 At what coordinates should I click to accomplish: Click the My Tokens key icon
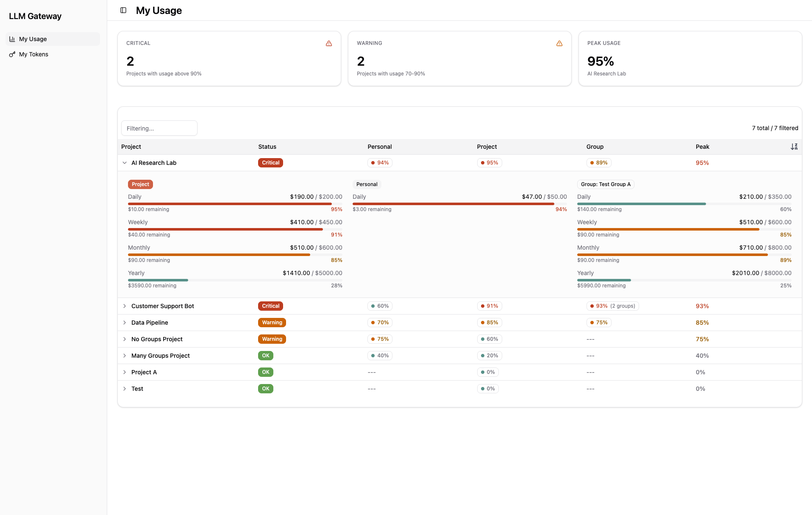pyautogui.click(x=12, y=54)
